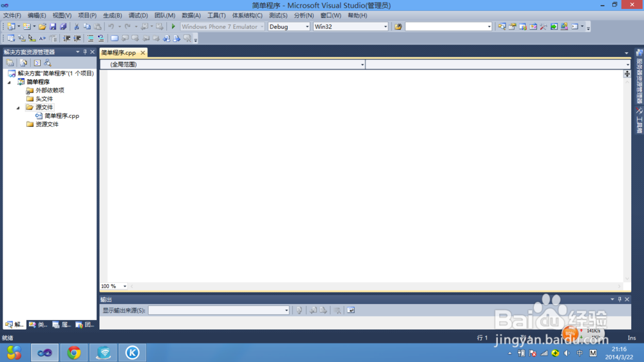Click inside the code editor area
644x362 pixels.
point(366,176)
